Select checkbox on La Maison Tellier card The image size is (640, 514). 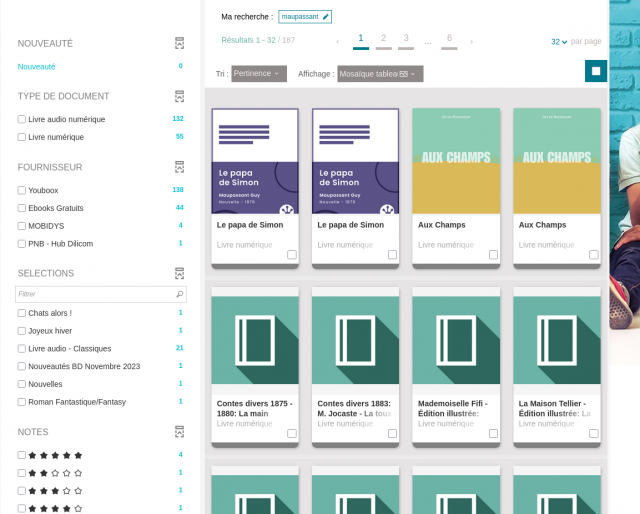point(594,434)
